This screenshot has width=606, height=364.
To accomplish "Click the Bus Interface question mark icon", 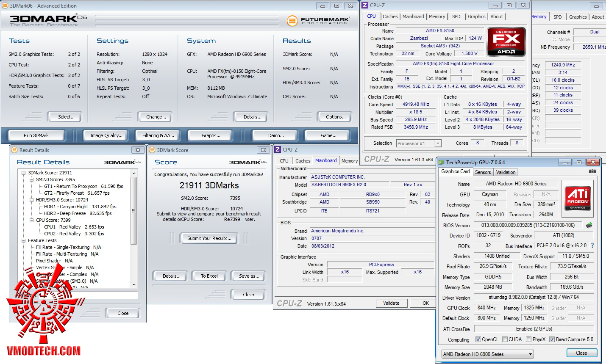I will (592, 245).
